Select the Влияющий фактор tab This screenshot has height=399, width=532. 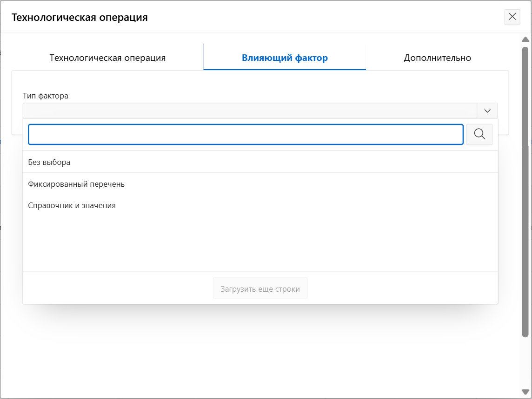coord(285,58)
